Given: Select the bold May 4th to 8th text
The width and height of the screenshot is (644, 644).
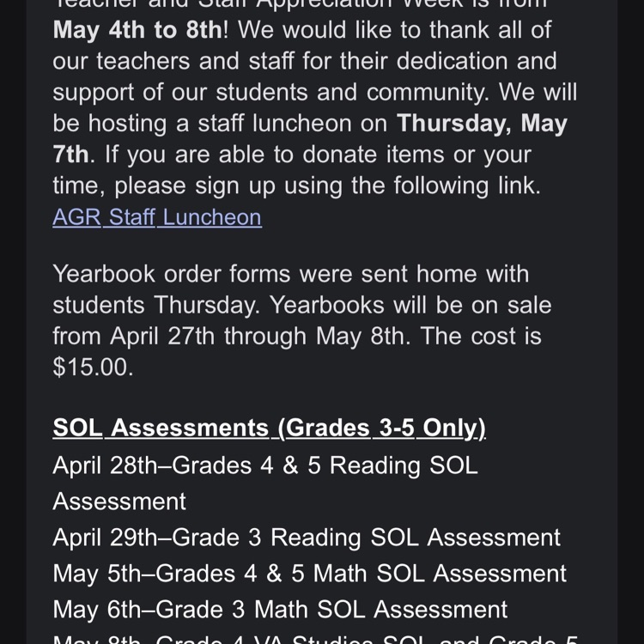Looking at the screenshot, I should (x=137, y=30).
